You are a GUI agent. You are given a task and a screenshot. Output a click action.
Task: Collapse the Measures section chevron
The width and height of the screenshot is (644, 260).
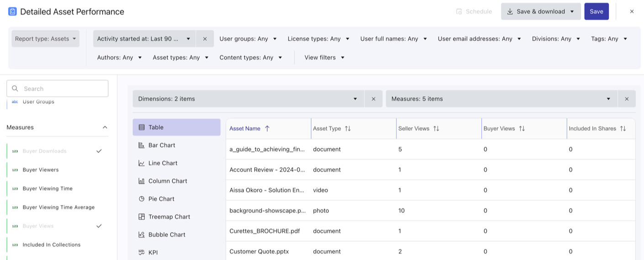click(105, 127)
